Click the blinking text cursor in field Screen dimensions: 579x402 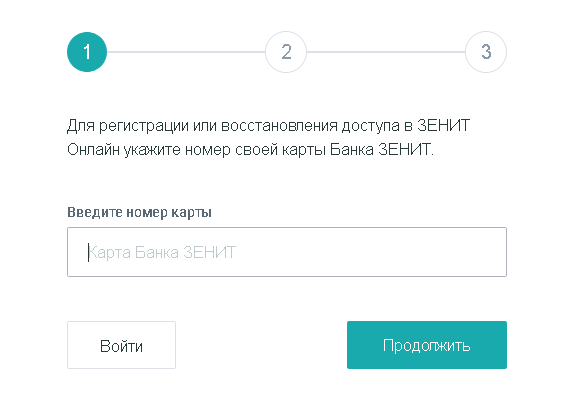[88, 252]
